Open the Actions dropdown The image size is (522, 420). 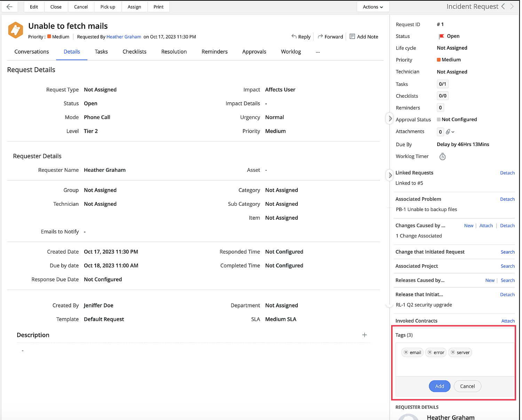(x=373, y=7)
